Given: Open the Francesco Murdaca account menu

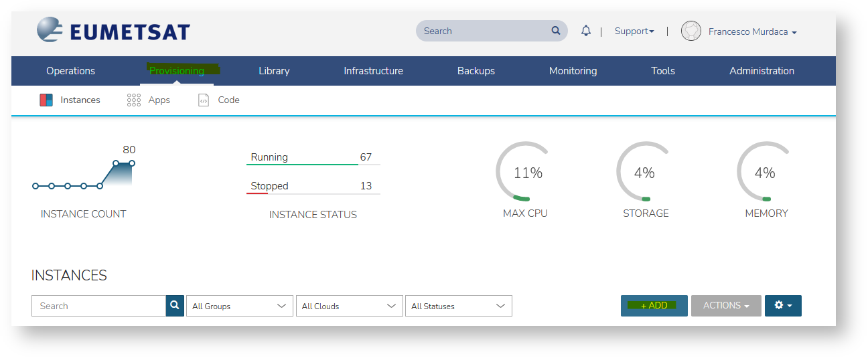Looking at the screenshot, I should 752,31.
